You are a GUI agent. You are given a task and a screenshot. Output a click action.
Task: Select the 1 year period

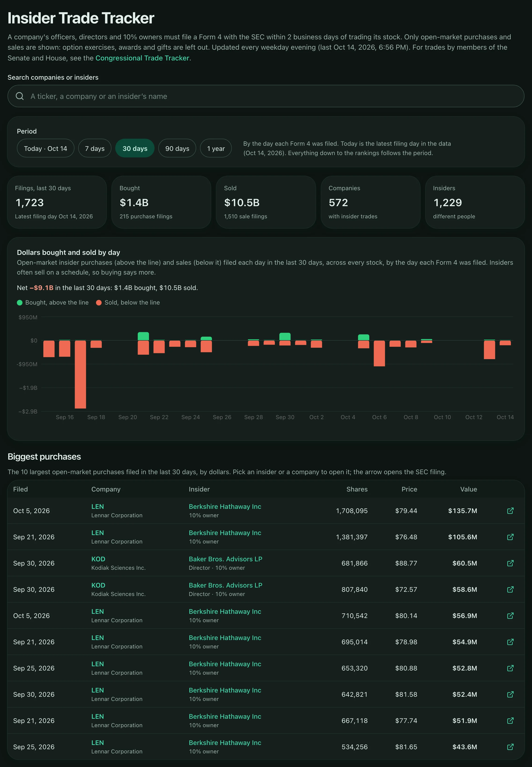coord(216,148)
